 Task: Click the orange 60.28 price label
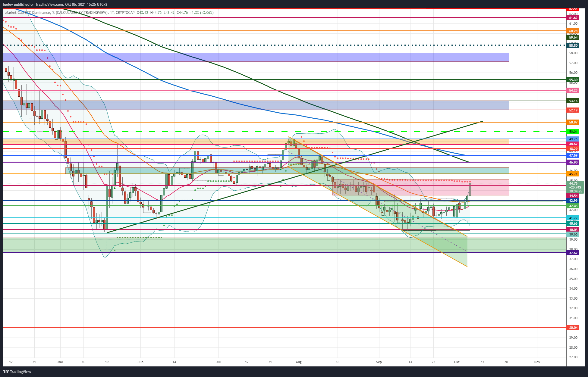coord(573,31)
